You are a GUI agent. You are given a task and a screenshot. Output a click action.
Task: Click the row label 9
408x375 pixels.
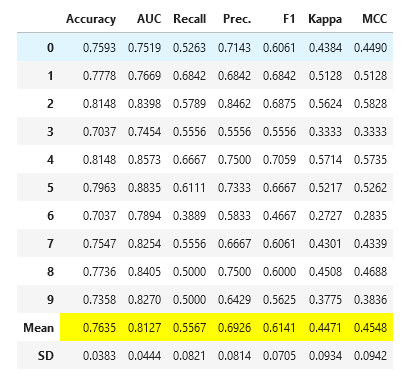click(x=50, y=300)
